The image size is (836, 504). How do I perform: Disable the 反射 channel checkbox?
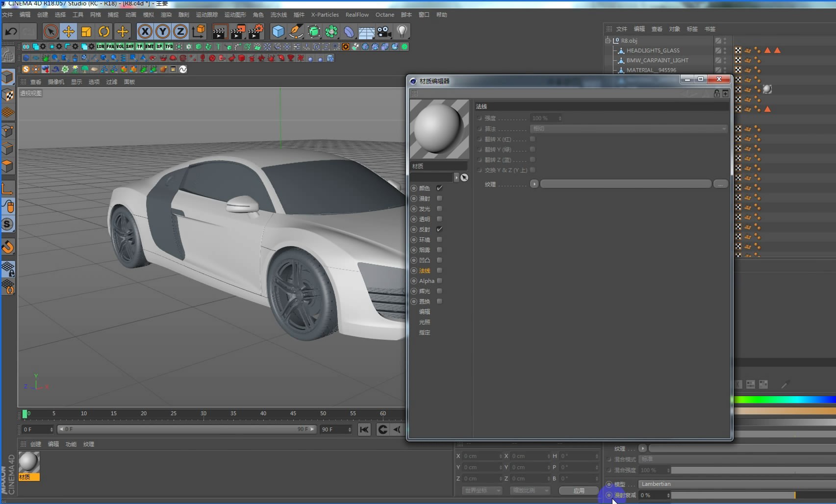pyautogui.click(x=439, y=229)
